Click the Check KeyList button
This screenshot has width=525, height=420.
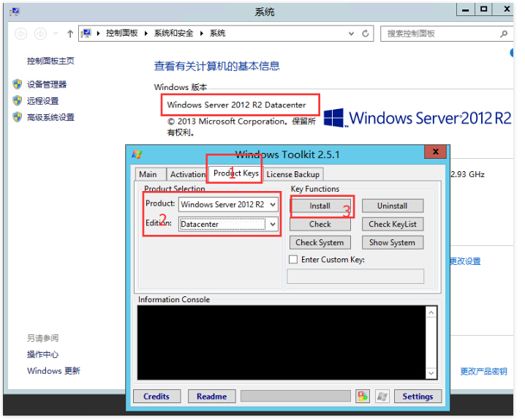pos(392,225)
